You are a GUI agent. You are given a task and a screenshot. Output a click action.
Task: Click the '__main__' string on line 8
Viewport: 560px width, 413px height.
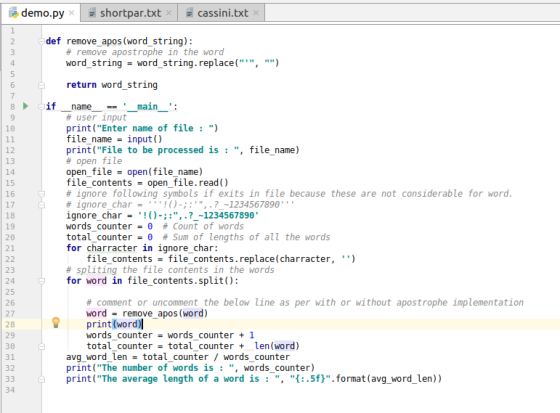click(x=148, y=106)
